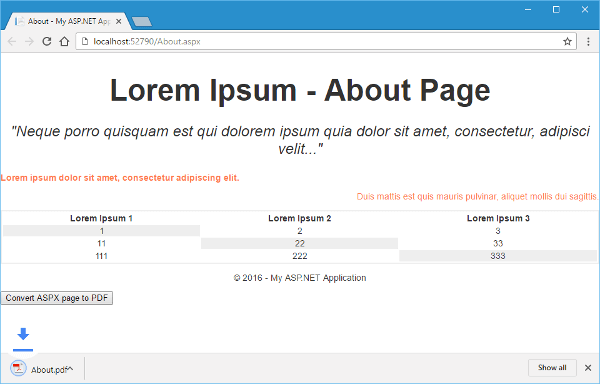The height and width of the screenshot is (384, 600).
Task: Click table cell with value 3
Action: pos(498,231)
